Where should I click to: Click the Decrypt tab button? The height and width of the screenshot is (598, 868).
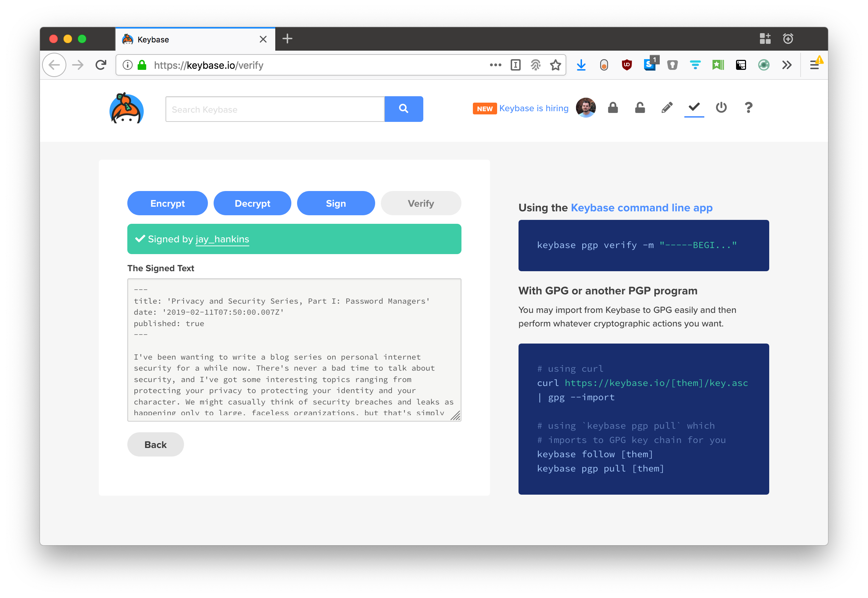tap(252, 202)
